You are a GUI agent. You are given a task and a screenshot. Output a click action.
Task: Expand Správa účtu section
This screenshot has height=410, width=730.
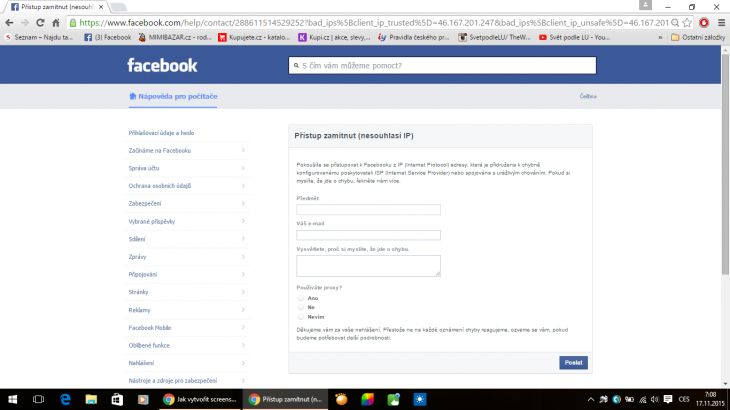point(187,168)
